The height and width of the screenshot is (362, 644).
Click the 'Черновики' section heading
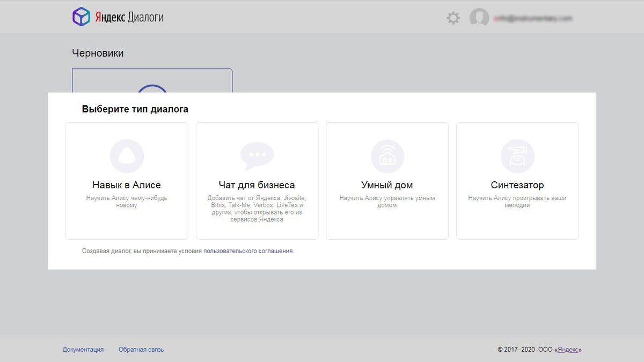[98, 53]
